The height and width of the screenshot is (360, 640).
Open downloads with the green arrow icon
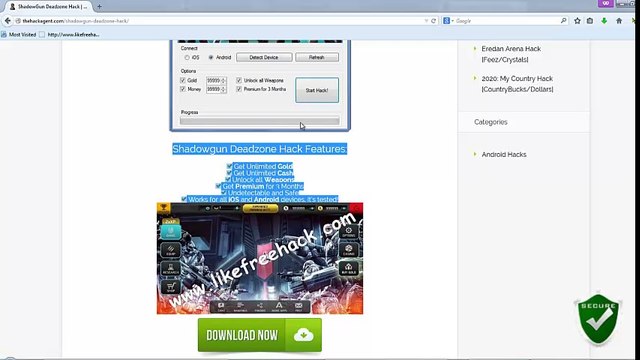pos(604,20)
